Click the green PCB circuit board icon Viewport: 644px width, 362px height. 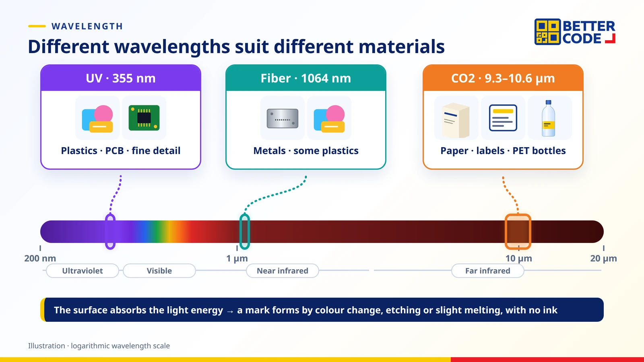tap(144, 118)
